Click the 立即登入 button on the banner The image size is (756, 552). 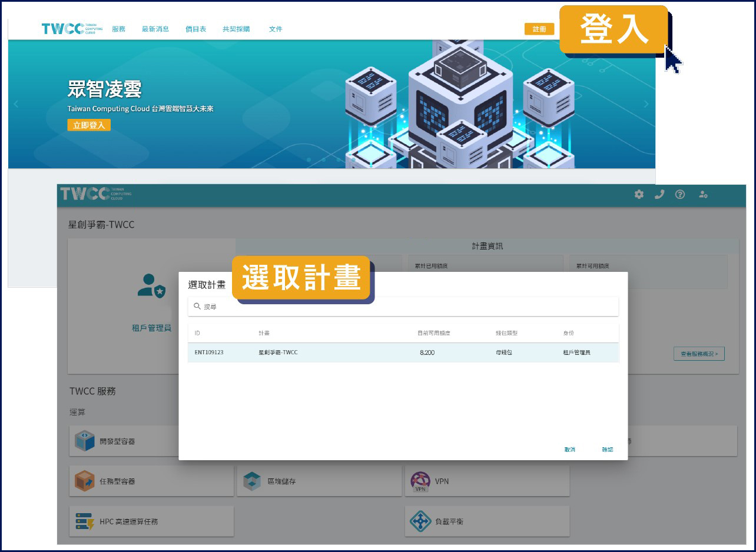tap(89, 125)
